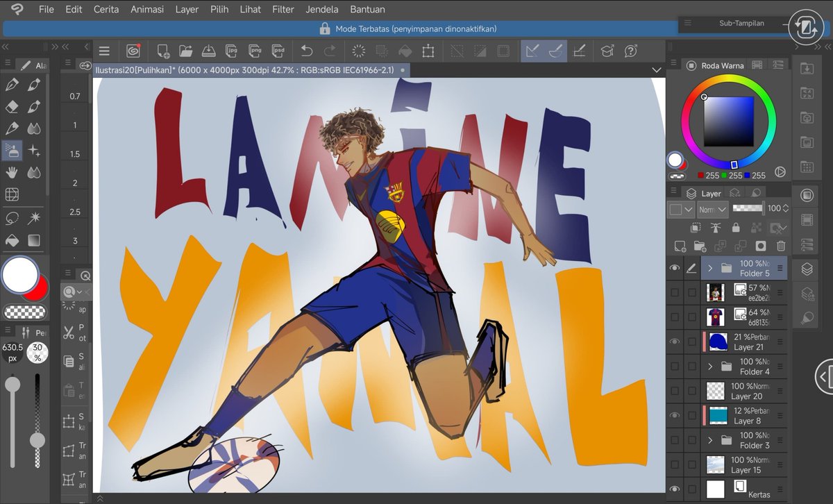Hide Layer 21 via its eye icon
Screen dimensions: 833x504
[674, 342]
